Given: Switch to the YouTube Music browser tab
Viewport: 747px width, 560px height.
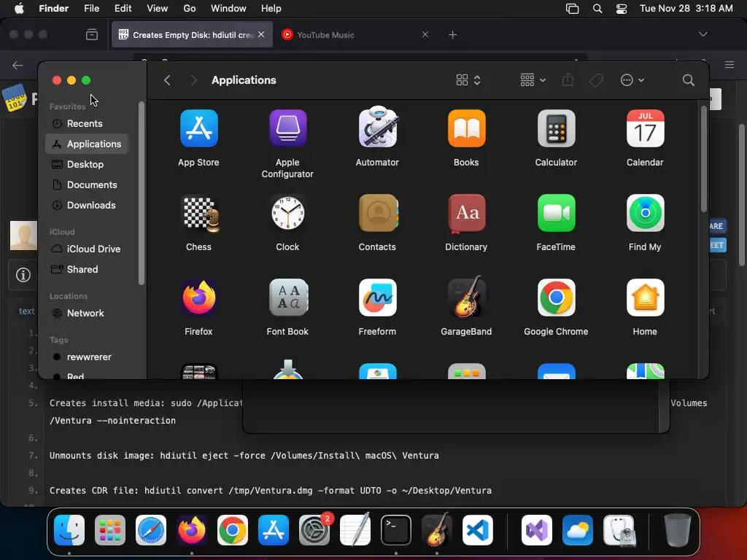Looking at the screenshot, I should pos(355,35).
